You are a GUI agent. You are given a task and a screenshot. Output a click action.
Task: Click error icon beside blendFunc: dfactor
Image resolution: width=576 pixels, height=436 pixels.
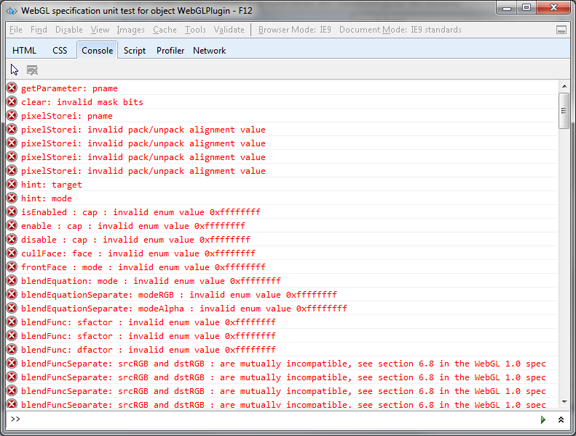click(x=12, y=349)
